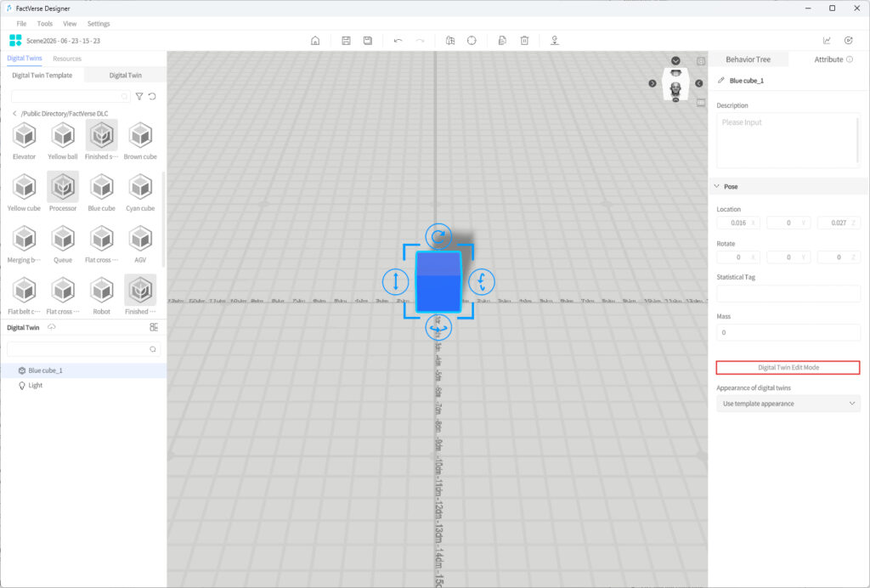Refresh the template list with circular arrow
The width and height of the screenshot is (870, 588).
[152, 97]
